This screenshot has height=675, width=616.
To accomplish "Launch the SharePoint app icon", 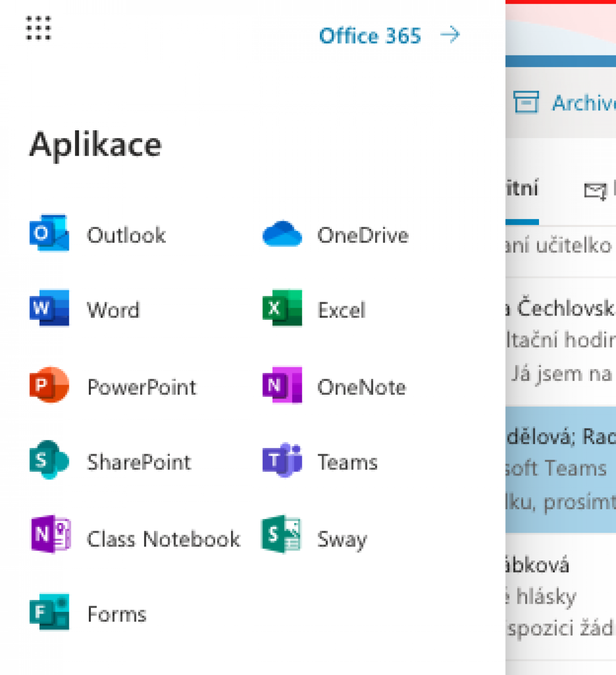I will point(49,459).
